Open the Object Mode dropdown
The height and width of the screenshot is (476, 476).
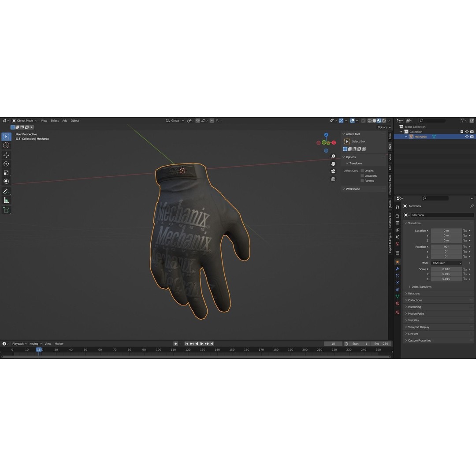[x=25, y=121]
